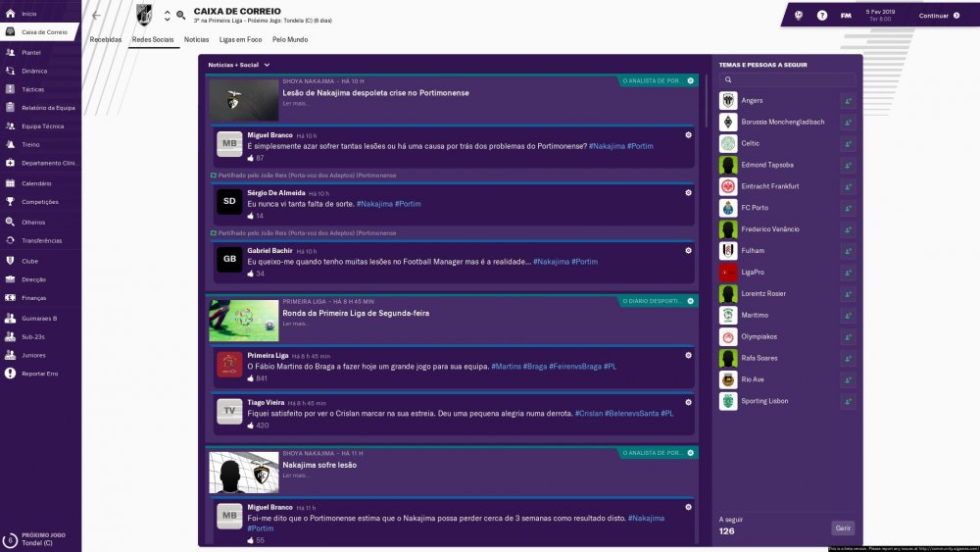Click the Reportar Erro icon
Image resolution: width=980 pixels, height=552 pixels.
10,374
